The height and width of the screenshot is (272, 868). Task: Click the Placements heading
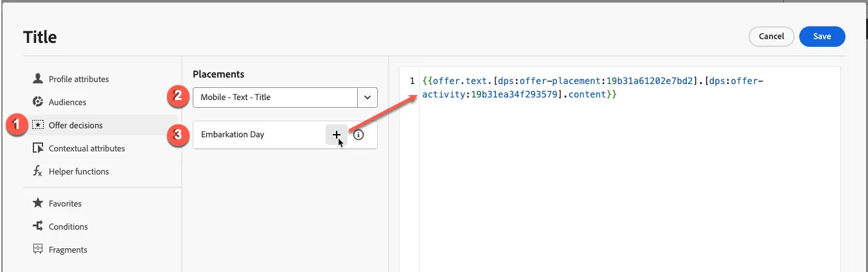(218, 74)
